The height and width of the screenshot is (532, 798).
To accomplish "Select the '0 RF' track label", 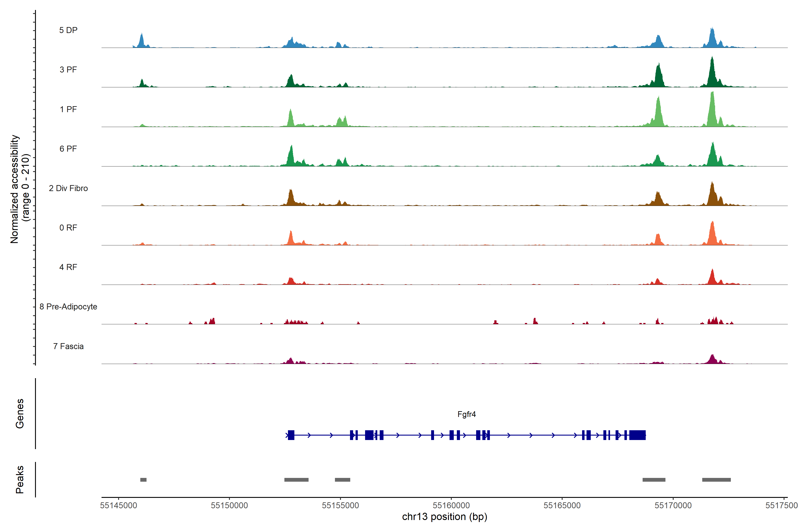I will point(68,228).
